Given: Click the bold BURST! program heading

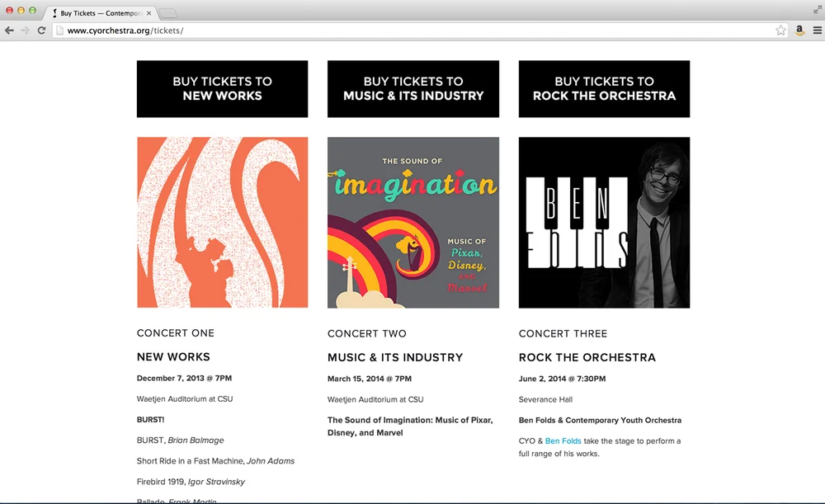Looking at the screenshot, I should 150,419.
